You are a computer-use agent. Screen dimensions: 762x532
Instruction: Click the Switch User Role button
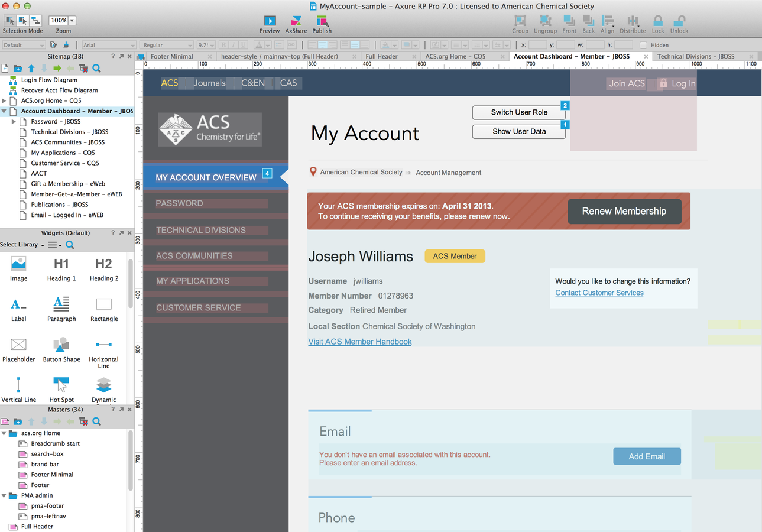click(x=519, y=112)
